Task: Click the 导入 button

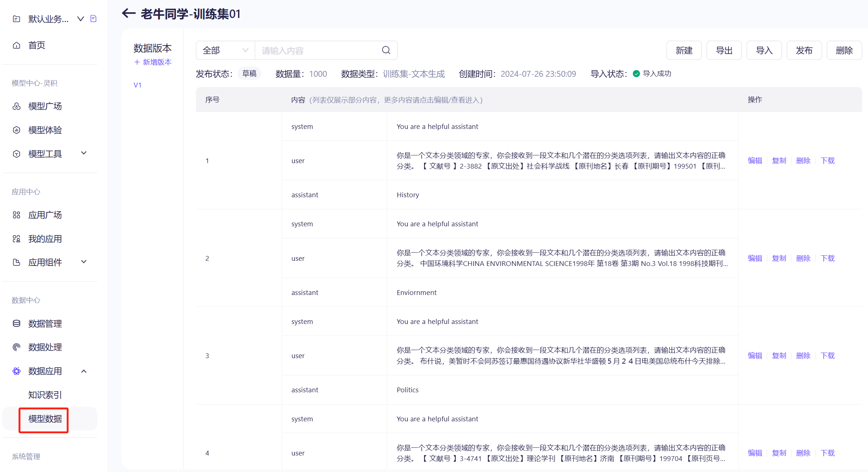Action: (764, 50)
